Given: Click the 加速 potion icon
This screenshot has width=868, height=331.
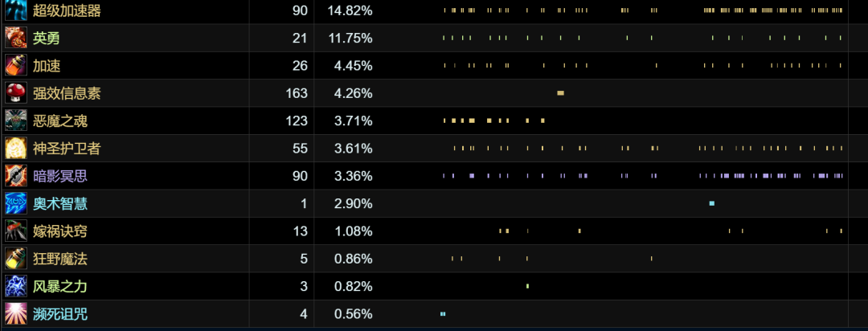Looking at the screenshot, I should (x=16, y=65).
